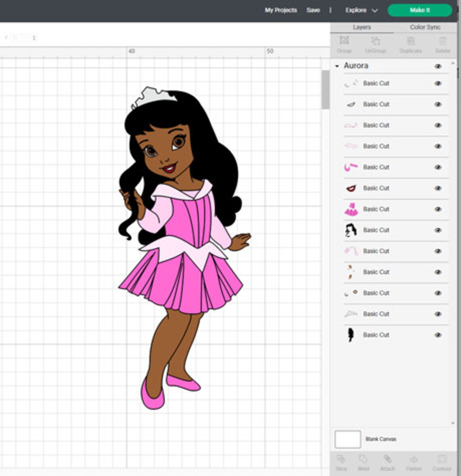461x476 pixels.
Task: Hide the Aurora group
Action: 439,66
